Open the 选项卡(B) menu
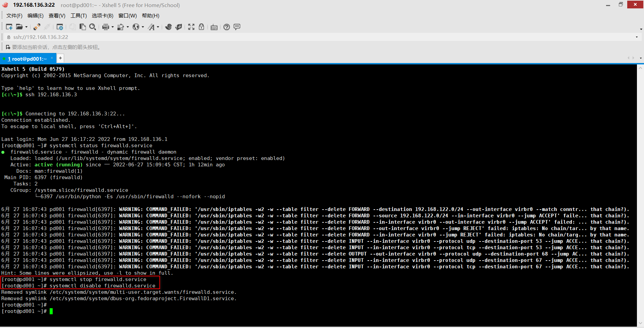This screenshot has width=644, height=328. (x=103, y=16)
